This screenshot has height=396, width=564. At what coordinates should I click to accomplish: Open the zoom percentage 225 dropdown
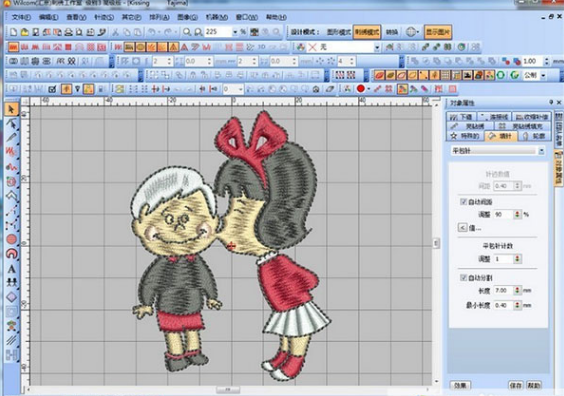(235, 32)
